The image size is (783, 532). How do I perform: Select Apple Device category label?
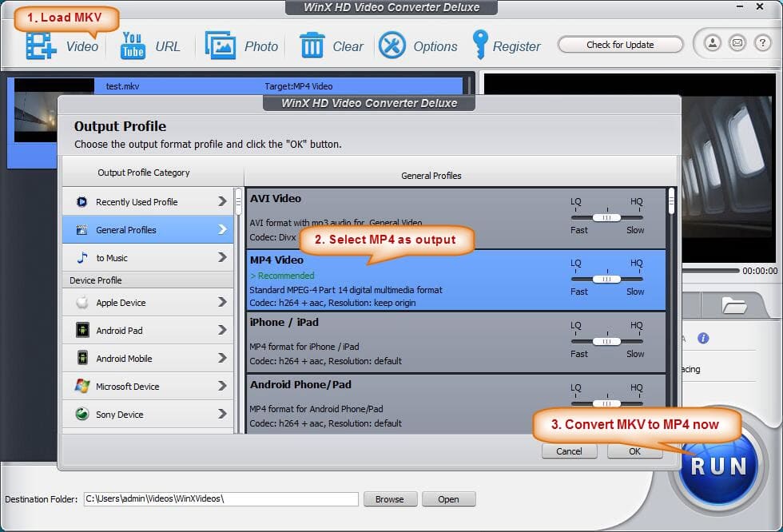coord(121,303)
